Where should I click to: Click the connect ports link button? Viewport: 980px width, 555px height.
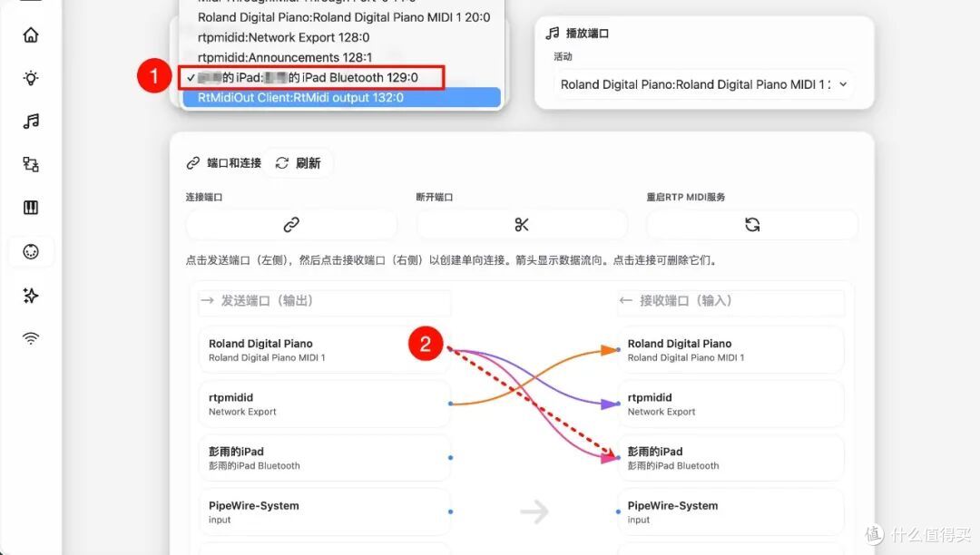click(x=291, y=225)
